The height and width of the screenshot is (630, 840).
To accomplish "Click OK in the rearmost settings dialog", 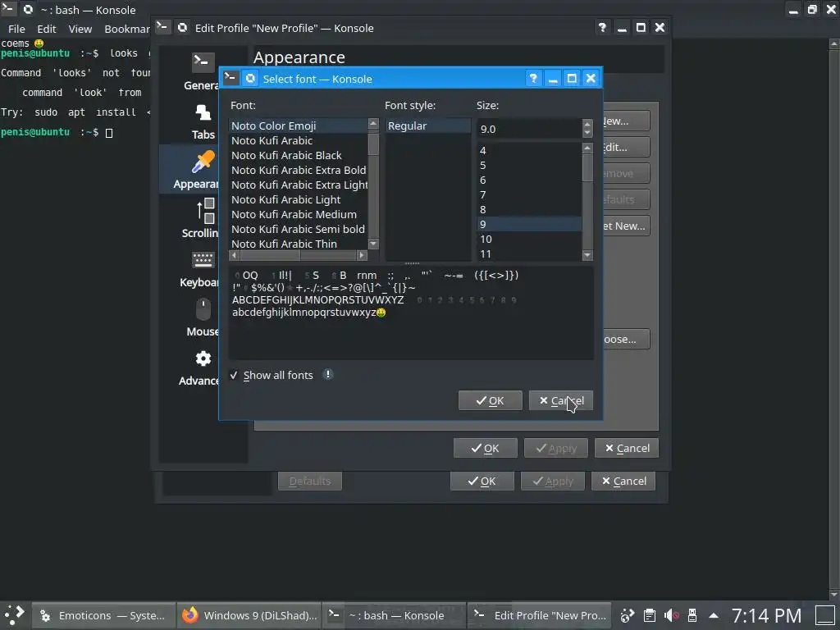I will 482,481.
